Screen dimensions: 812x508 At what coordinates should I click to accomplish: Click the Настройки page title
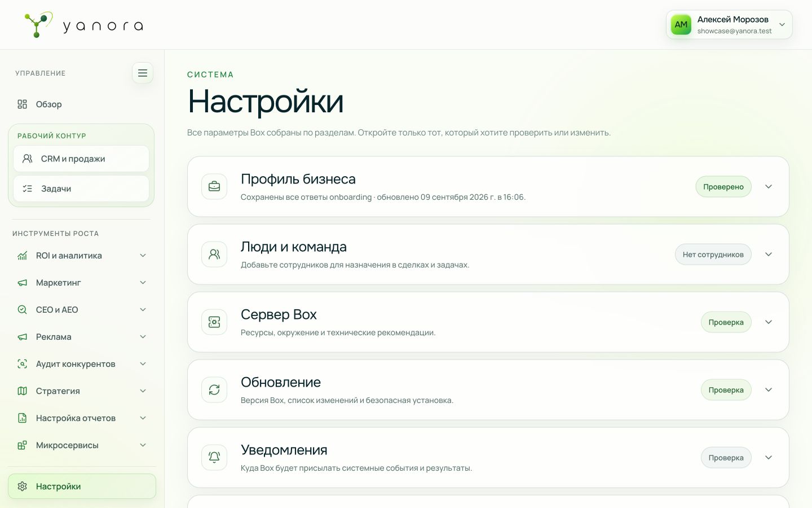(x=266, y=102)
